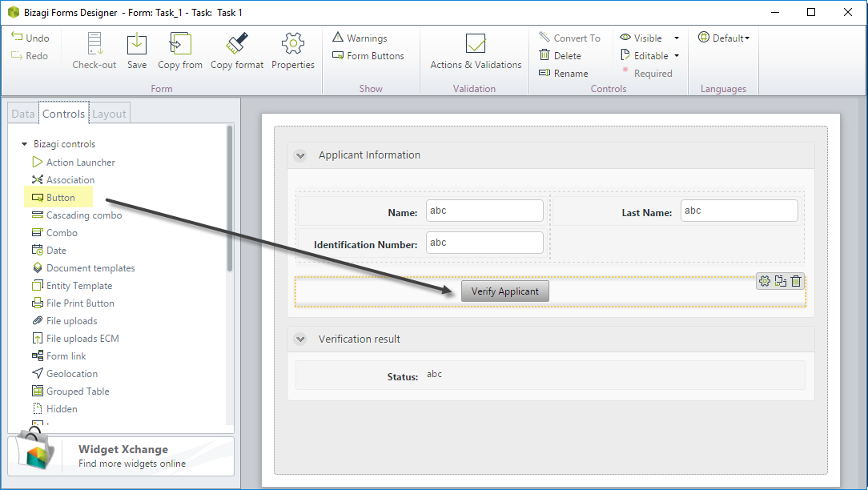Image resolution: width=868 pixels, height=490 pixels.
Task: Click the controls list scrollbar
Action: click(x=230, y=199)
